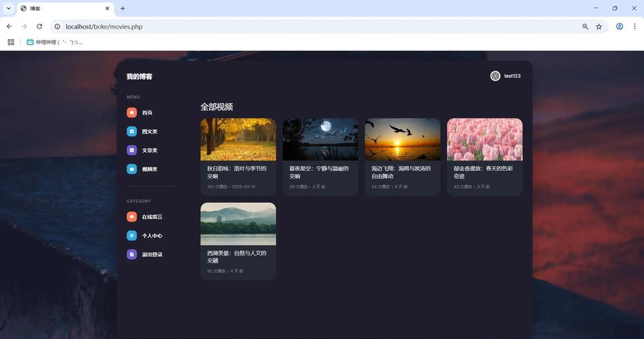Open the 图文类 menu item
The width and height of the screenshot is (644, 339).
[150, 132]
